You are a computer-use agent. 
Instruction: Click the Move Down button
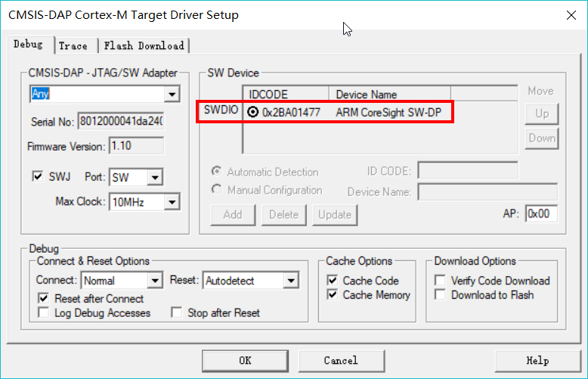click(x=542, y=138)
